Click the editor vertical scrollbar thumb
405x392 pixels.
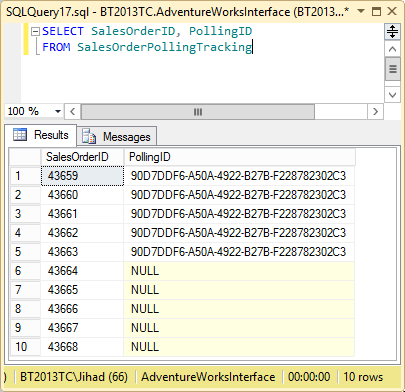392,69
